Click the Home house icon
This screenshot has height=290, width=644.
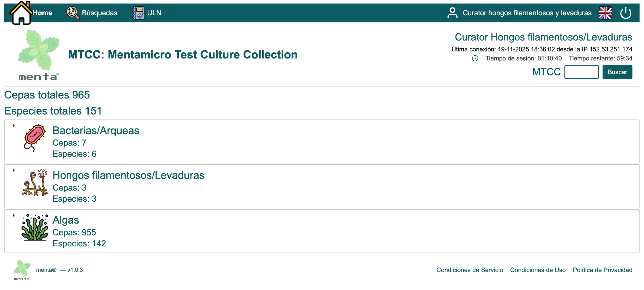[21, 13]
